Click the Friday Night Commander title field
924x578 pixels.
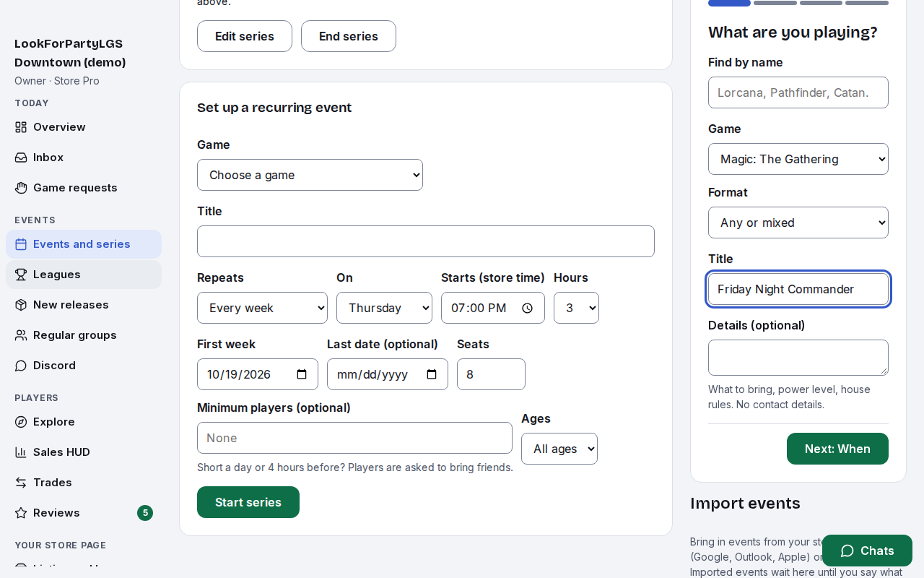pyautogui.click(x=798, y=289)
